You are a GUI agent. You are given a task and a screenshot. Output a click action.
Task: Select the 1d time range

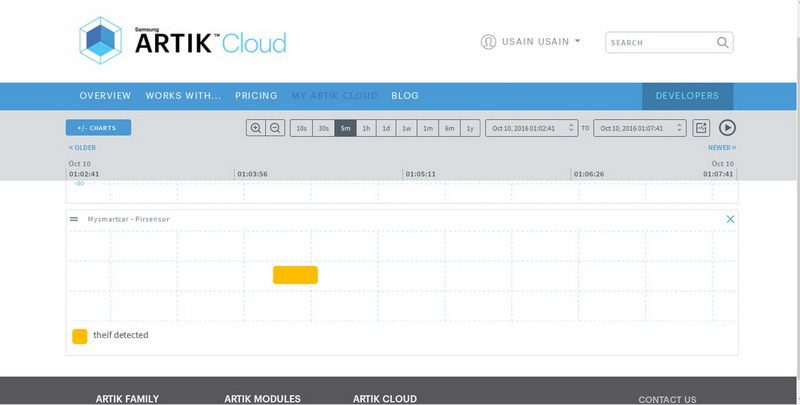(x=386, y=128)
